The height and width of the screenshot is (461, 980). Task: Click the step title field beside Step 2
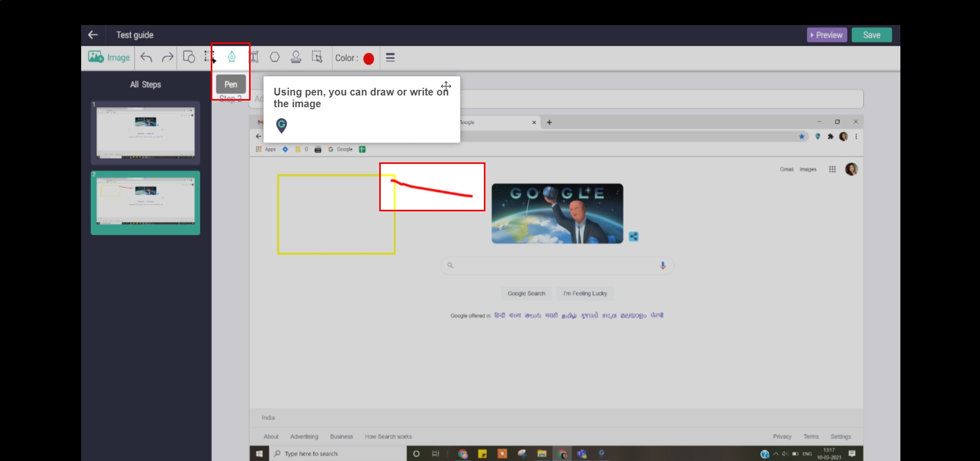click(x=556, y=99)
